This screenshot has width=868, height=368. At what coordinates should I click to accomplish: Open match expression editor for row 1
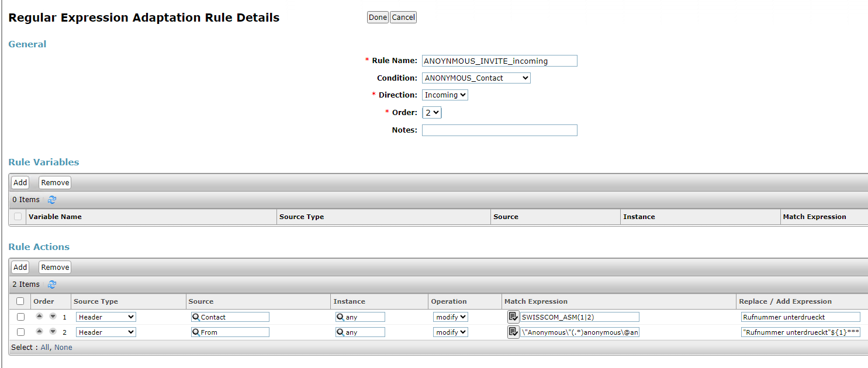(513, 317)
